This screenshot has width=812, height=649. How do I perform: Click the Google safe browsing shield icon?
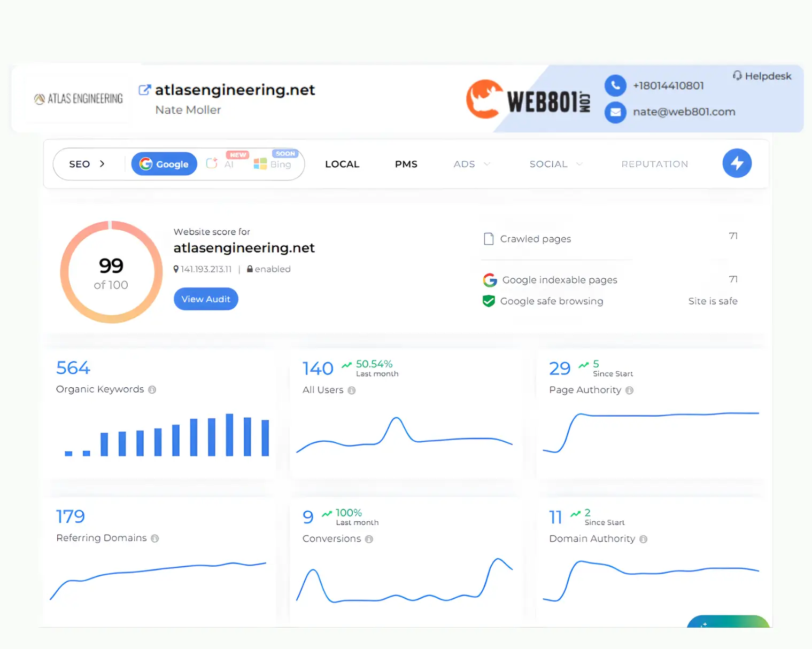[x=488, y=301]
